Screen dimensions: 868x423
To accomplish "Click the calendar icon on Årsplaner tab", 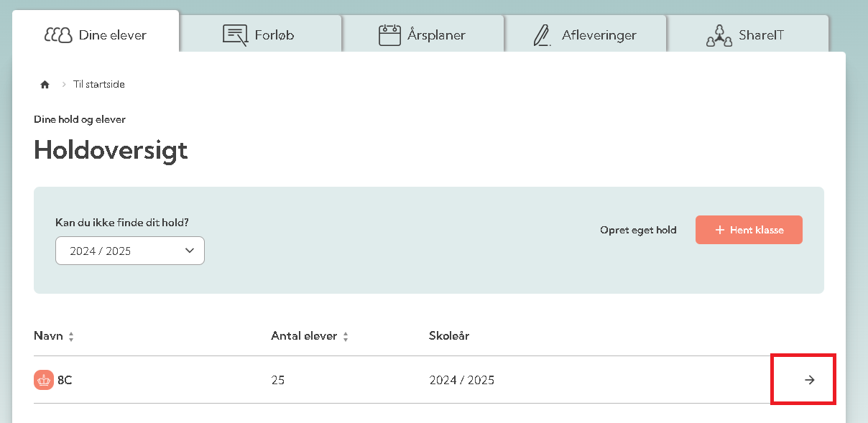I will pyautogui.click(x=389, y=34).
